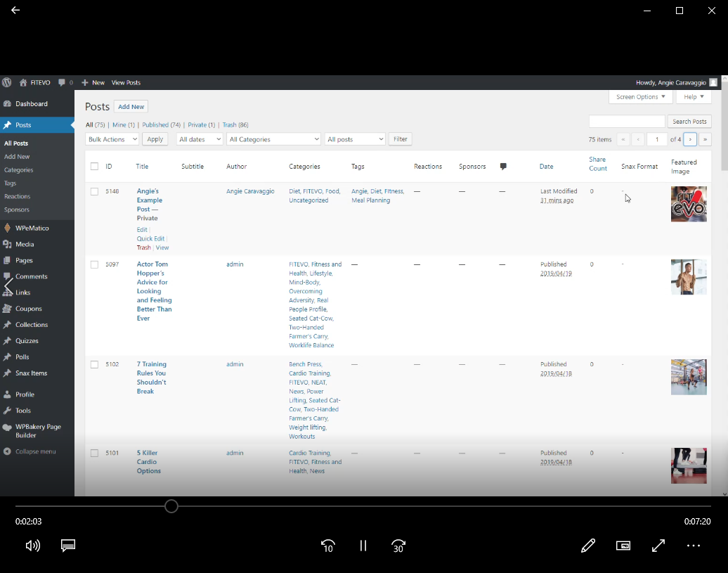Viewport: 728px width, 573px height.
Task: Open Media in the sidebar menu
Action: pyautogui.click(x=25, y=244)
